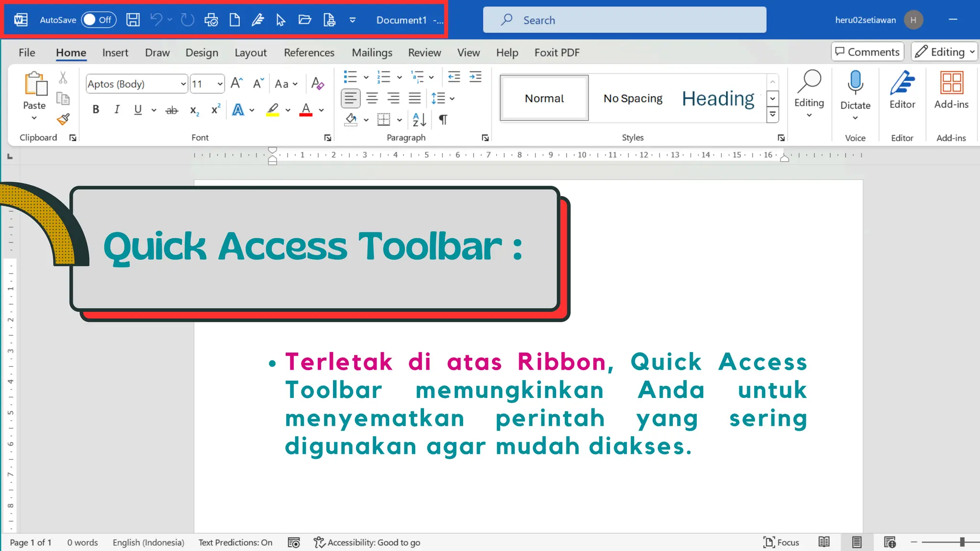Toggle Focus mode in status bar
This screenshot has width=980, height=551.
click(781, 542)
